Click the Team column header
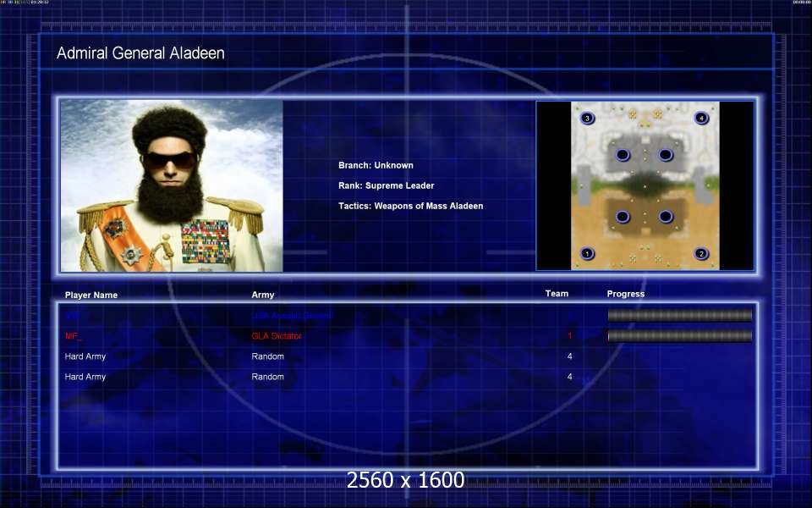 557,294
